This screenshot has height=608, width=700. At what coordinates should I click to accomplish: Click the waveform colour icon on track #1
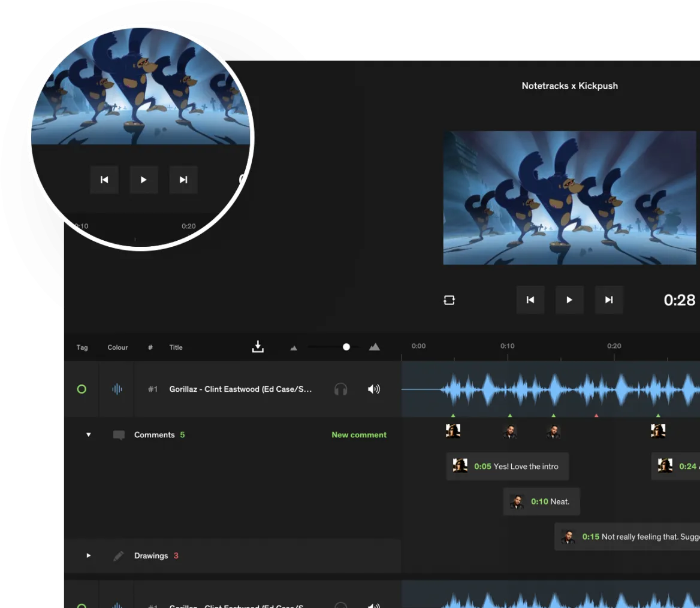click(x=117, y=389)
